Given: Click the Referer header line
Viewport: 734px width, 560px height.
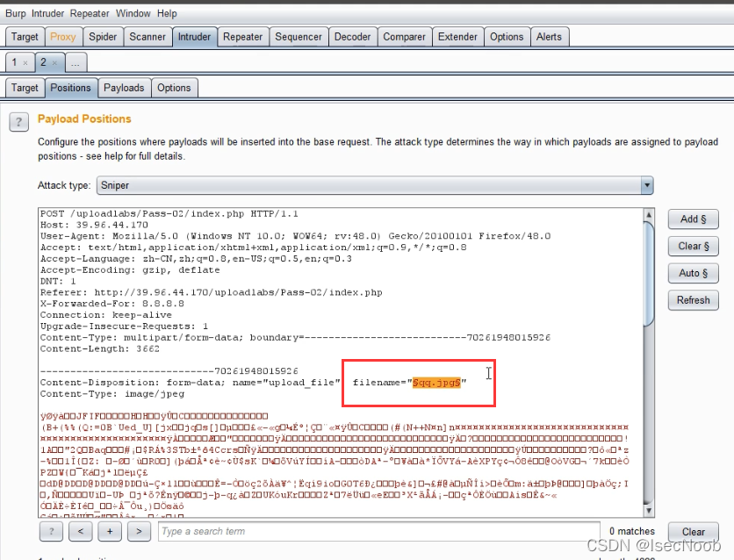Looking at the screenshot, I should pos(211,292).
